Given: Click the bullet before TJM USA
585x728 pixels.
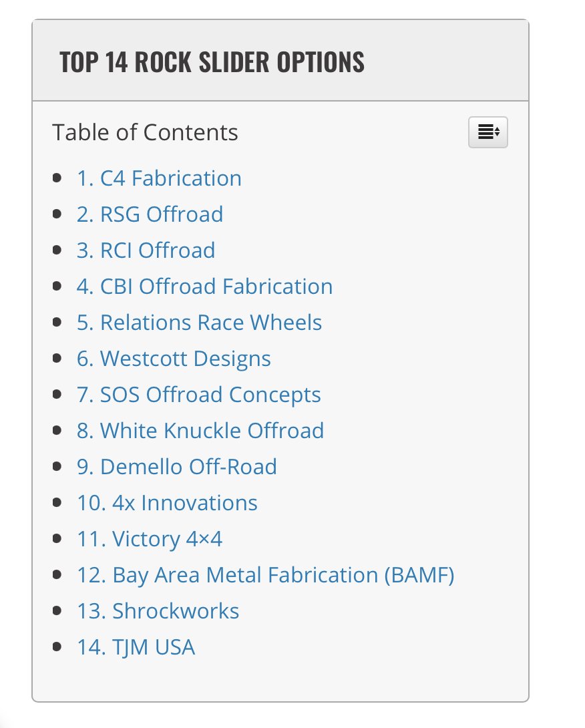Looking at the screenshot, I should pyautogui.click(x=57, y=647).
